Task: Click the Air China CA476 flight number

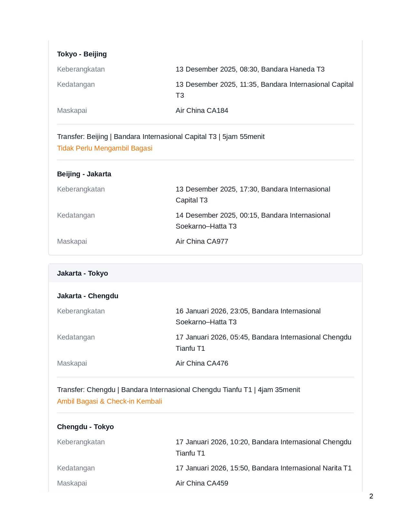Action: point(202,363)
